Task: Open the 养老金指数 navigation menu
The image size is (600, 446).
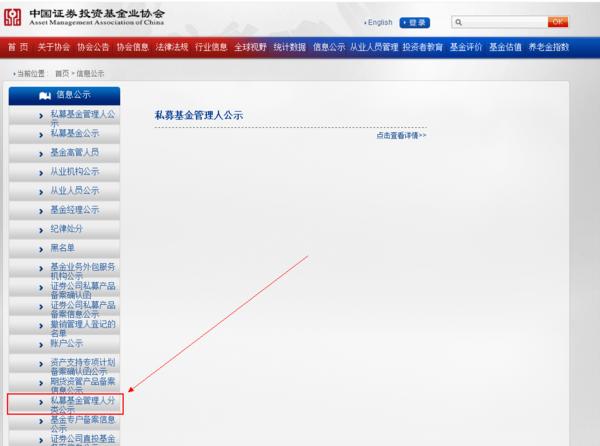Action: [x=549, y=47]
